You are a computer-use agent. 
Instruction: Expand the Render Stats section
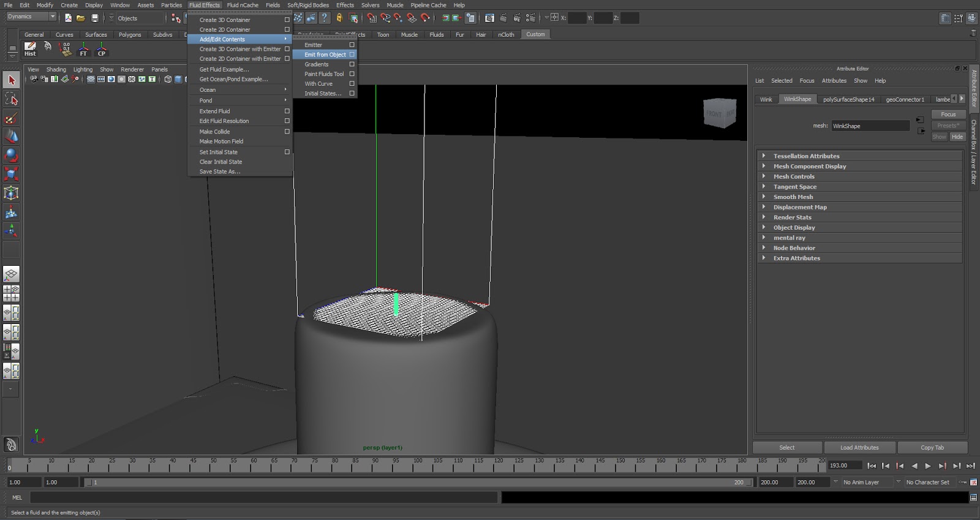click(859, 217)
